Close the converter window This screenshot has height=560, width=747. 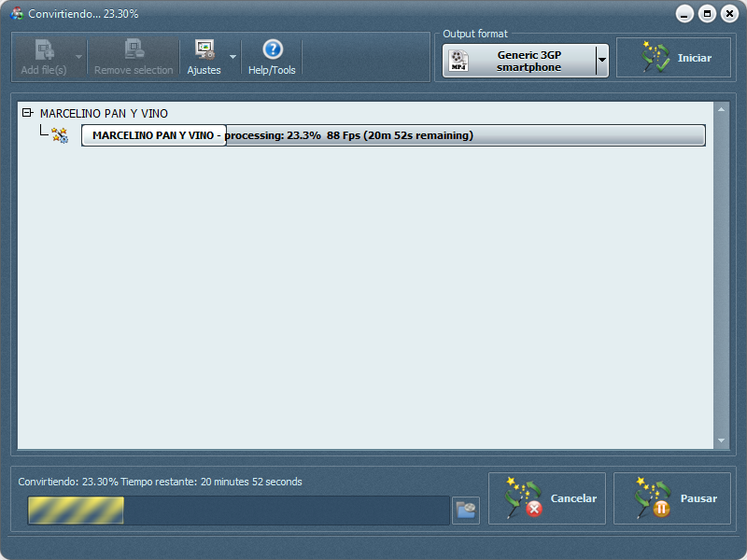729,14
